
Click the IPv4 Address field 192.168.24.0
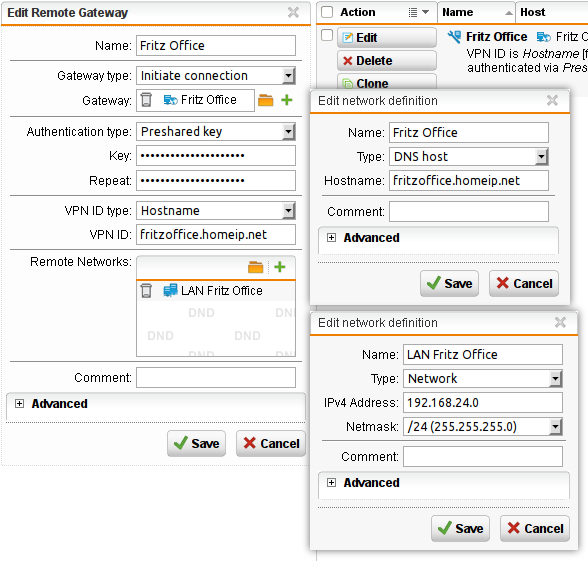pos(483,402)
